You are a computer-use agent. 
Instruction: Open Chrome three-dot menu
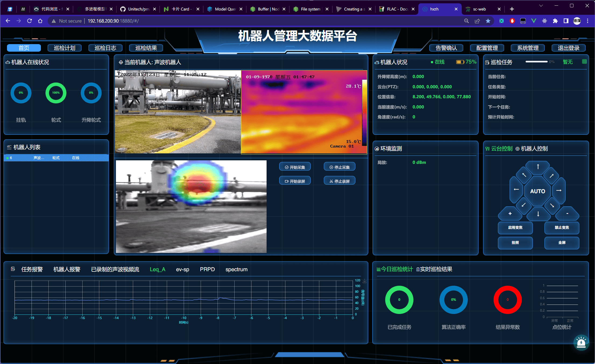coord(587,21)
